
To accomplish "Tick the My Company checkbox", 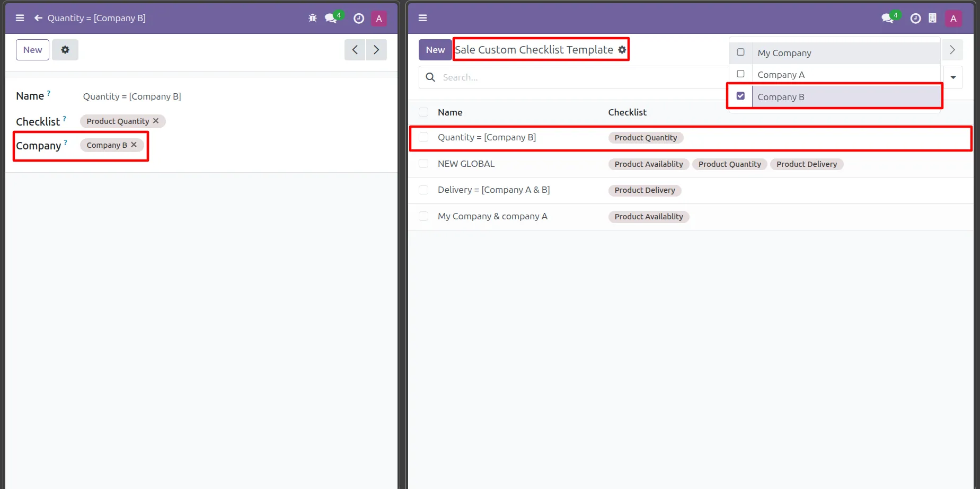I will click(740, 52).
